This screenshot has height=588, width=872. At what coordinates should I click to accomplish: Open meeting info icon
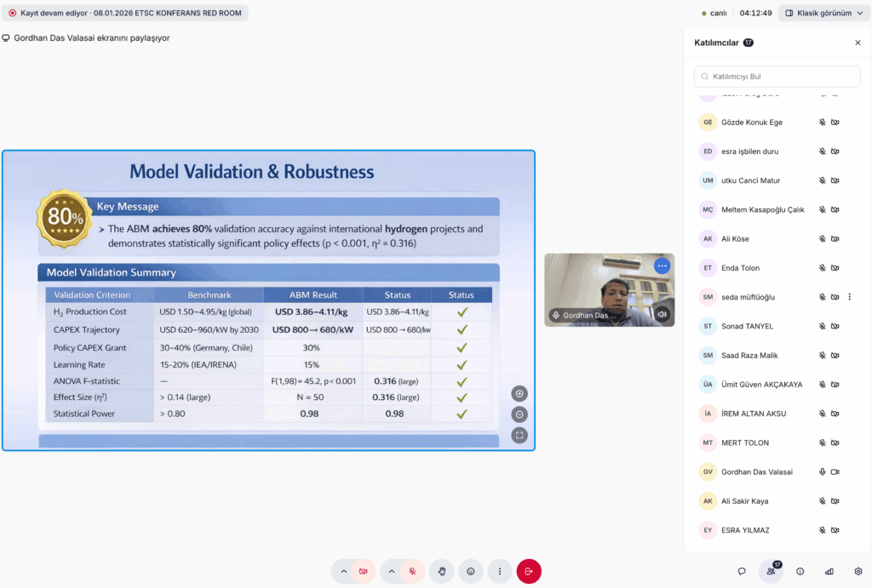click(800, 571)
